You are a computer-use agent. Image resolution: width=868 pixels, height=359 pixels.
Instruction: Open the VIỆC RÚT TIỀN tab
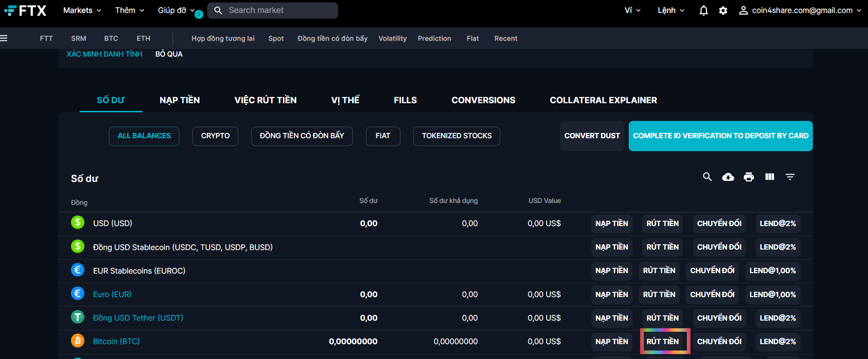coord(266,100)
